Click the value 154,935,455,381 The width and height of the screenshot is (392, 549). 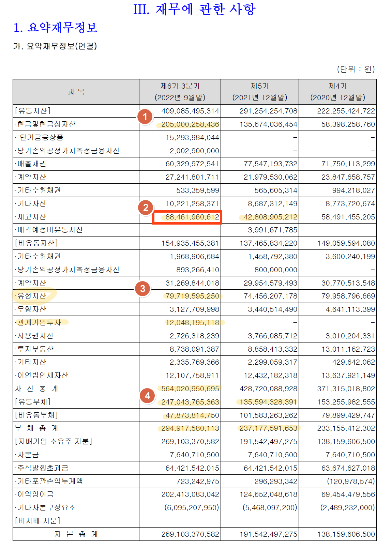point(190,243)
